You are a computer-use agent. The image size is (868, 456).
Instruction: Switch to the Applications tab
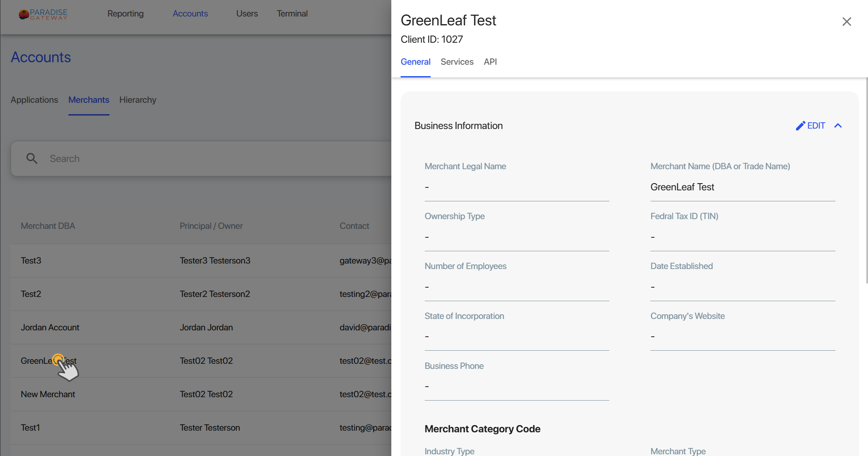(x=34, y=100)
